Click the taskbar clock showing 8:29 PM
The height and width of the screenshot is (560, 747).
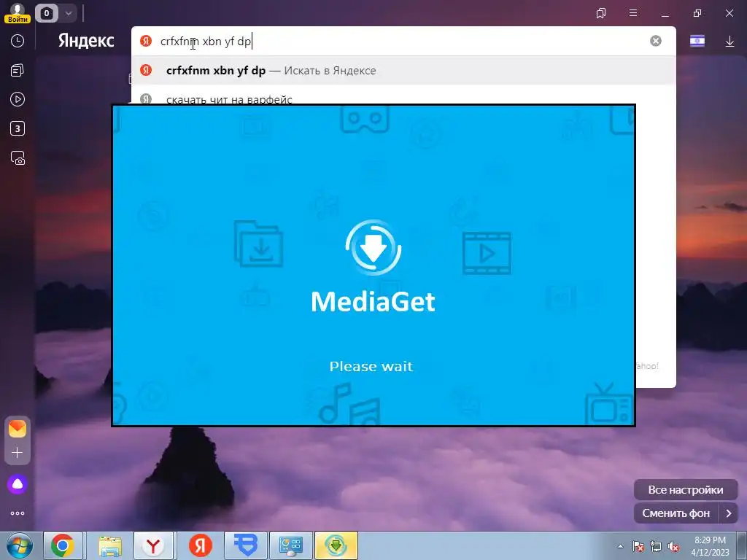coord(710,546)
